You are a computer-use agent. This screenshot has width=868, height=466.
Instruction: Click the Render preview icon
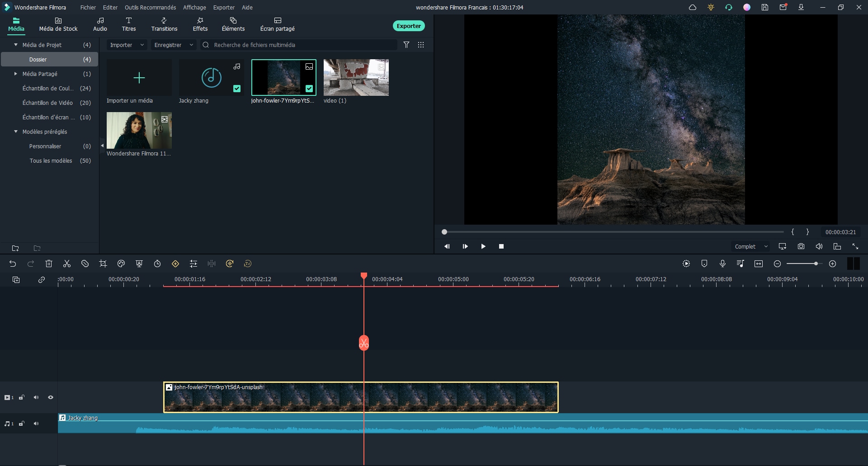click(686, 264)
